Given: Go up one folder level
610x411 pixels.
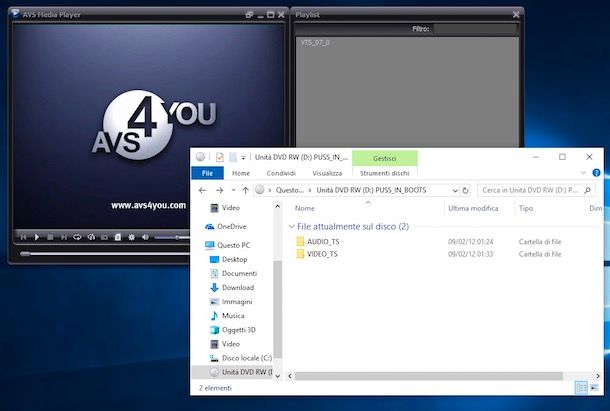Looking at the screenshot, I should (245, 190).
